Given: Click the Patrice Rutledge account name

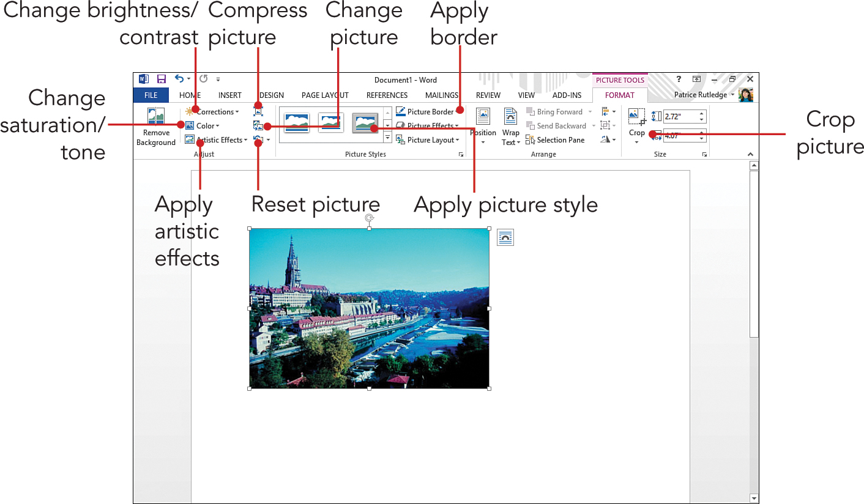Looking at the screenshot, I should pos(700,95).
